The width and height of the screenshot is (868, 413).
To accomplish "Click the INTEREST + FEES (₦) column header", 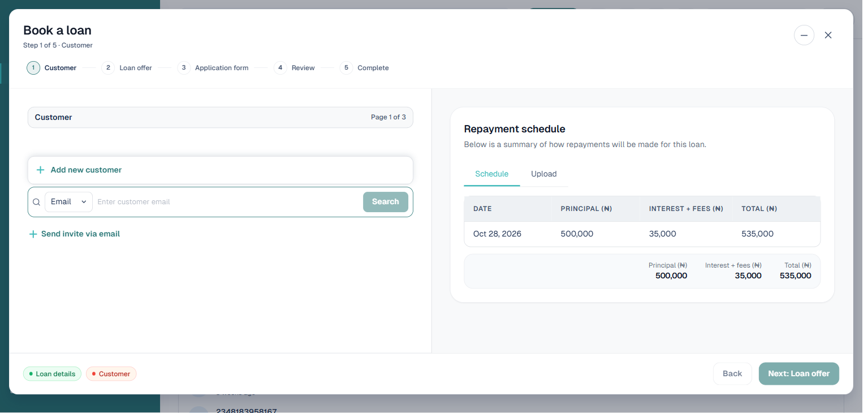I will pos(686,209).
